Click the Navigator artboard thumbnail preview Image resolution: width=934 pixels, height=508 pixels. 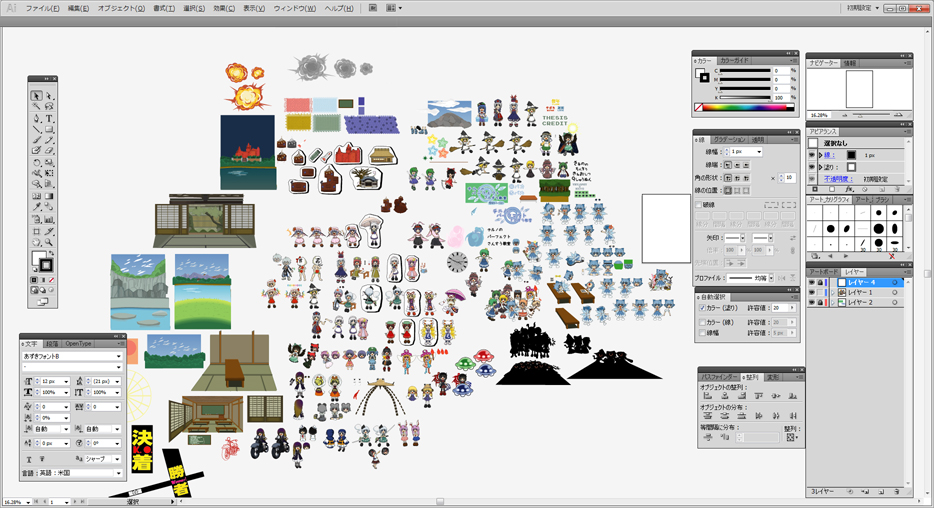pyautogui.click(x=859, y=89)
